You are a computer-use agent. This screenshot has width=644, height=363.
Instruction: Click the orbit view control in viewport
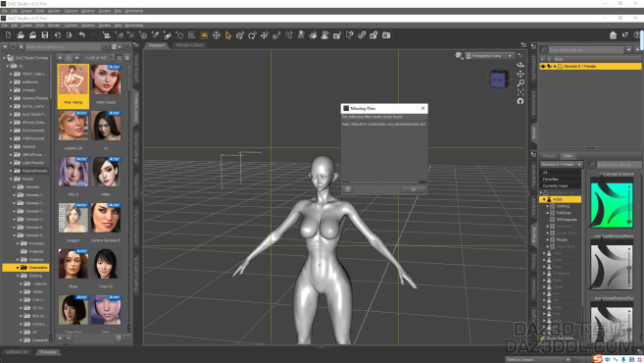pos(520,65)
